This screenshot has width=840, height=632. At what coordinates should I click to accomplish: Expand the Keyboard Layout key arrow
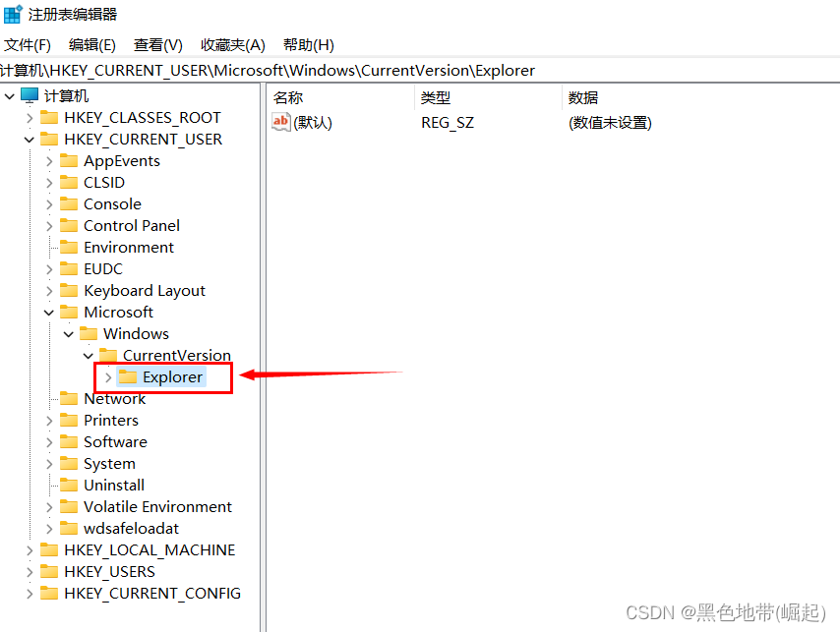(x=49, y=291)
